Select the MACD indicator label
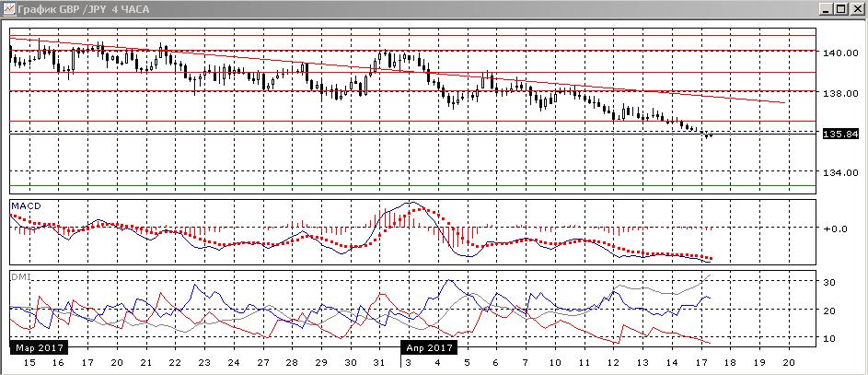 [26, 205]
